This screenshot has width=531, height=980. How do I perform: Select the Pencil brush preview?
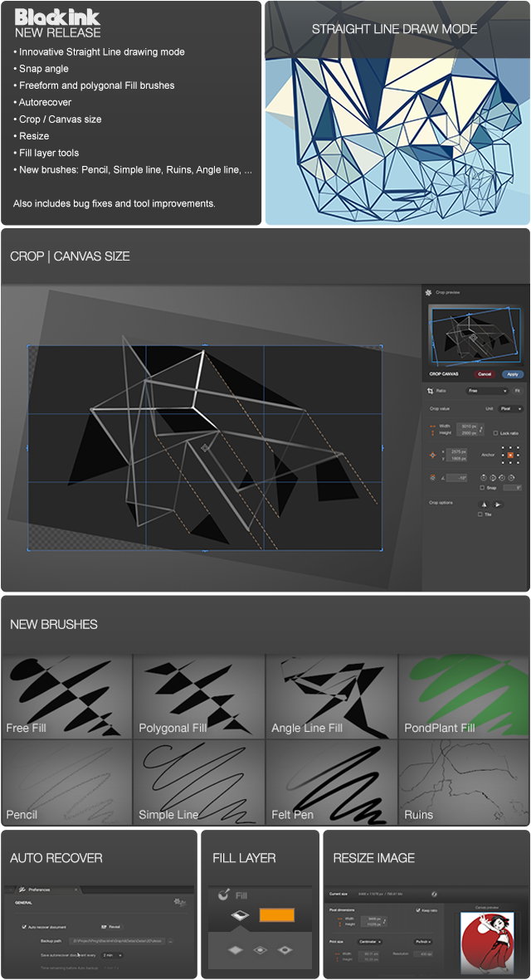pos(67,783)
